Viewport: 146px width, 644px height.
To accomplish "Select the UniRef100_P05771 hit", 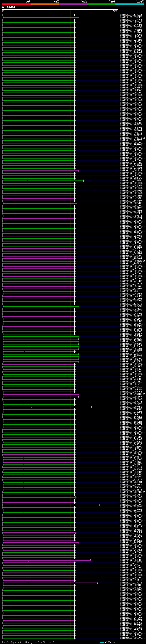I will tap(131, 133).
